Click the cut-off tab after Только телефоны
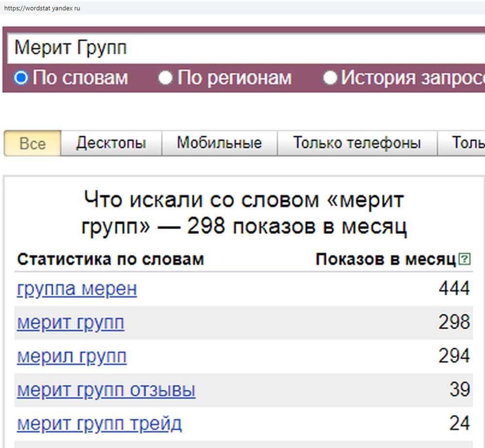Image resolution: width=485 pixels, height=448 pixels. 467,143
